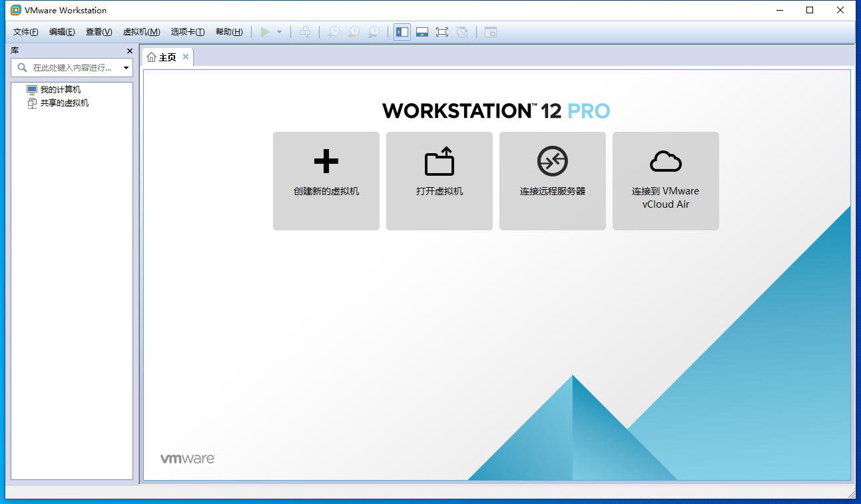Click the take snapshot clock icon
Viewport: 861px width, 504px height.
[334, 32]
